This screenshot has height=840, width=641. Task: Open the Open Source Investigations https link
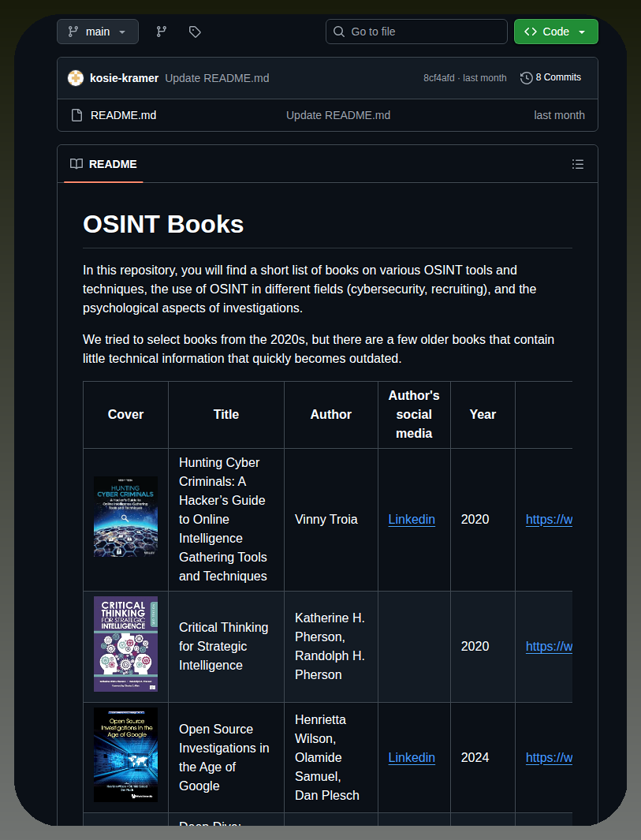click(x=549, y=757)
